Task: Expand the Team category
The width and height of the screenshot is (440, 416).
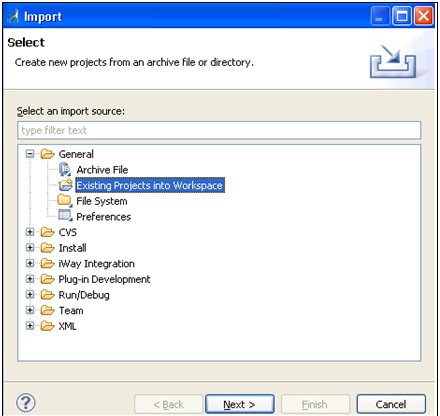Action: [x=30, y=310]
